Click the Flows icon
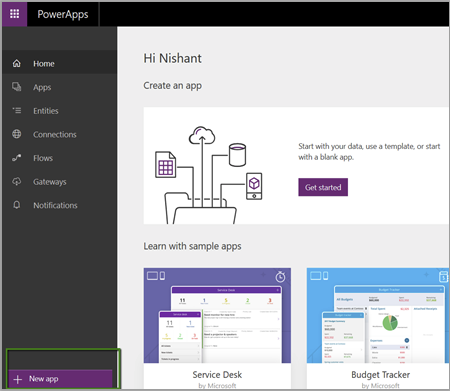The height and width of the screenshot is (391, 450). (16, 158)
